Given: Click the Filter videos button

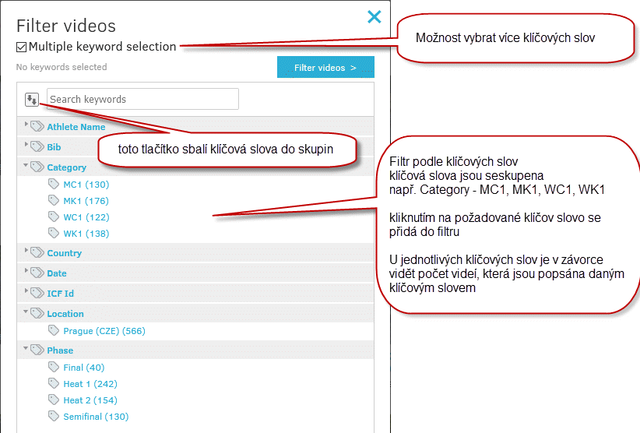Looking at the screenshot, I should pyautogui.click(x=325, y=67).
